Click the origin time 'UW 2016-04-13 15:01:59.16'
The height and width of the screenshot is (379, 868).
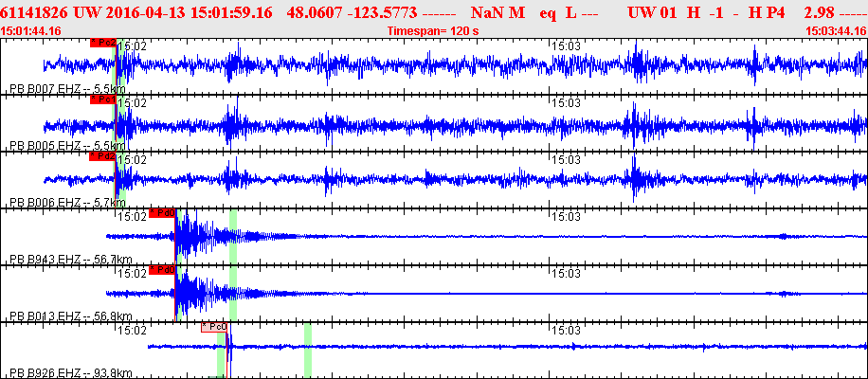[173, 12]
